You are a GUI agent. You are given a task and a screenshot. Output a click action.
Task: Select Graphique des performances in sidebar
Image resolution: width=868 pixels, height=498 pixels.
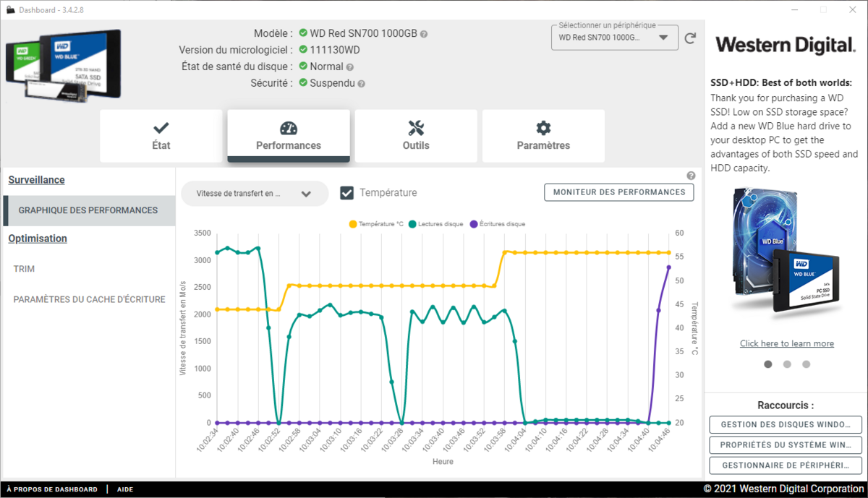[x=88, y=210]
